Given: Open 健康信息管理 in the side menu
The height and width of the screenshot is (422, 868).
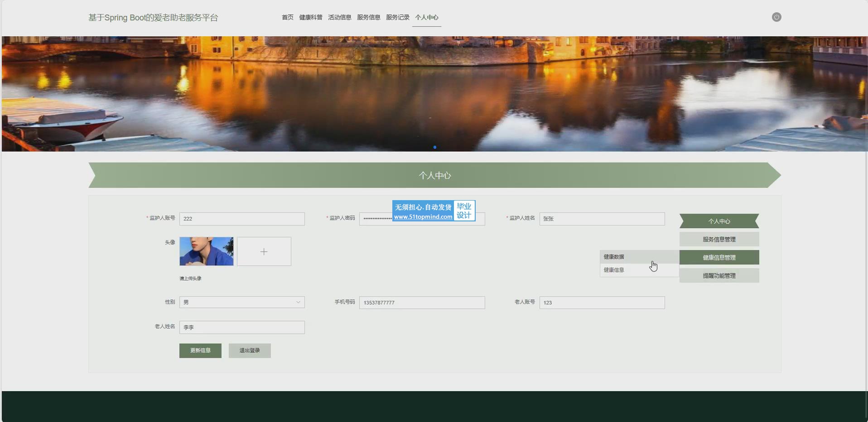Looking at the screenshot, I should (719, 257).
